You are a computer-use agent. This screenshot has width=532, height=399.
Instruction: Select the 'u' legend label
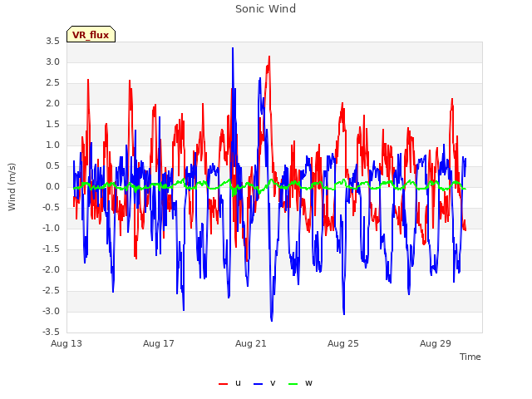coord(238,383)
